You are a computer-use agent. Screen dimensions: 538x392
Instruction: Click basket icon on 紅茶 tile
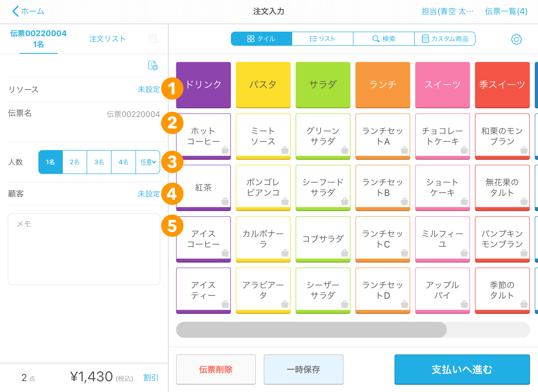225,201
